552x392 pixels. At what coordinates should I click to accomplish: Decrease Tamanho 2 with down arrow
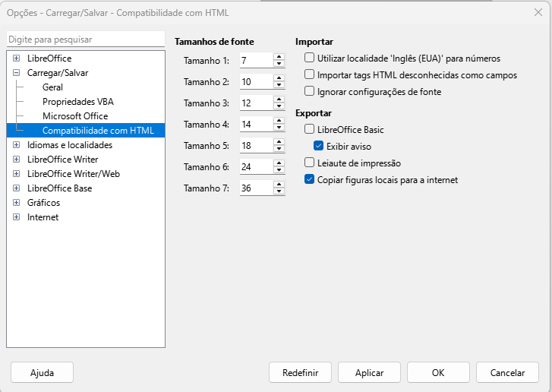(x=279, y=85)
